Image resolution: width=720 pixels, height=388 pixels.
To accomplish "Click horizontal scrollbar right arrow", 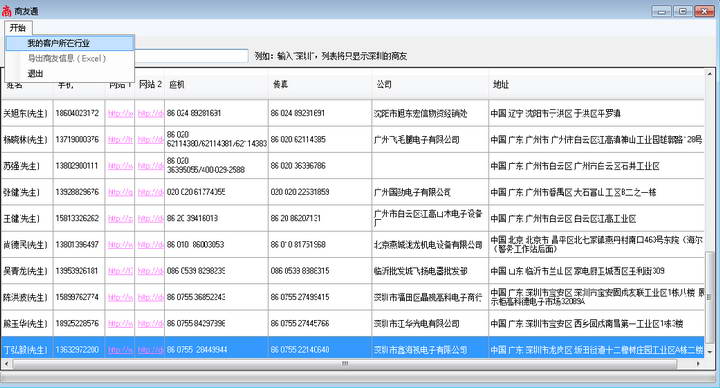I will (x=698, y=364).
